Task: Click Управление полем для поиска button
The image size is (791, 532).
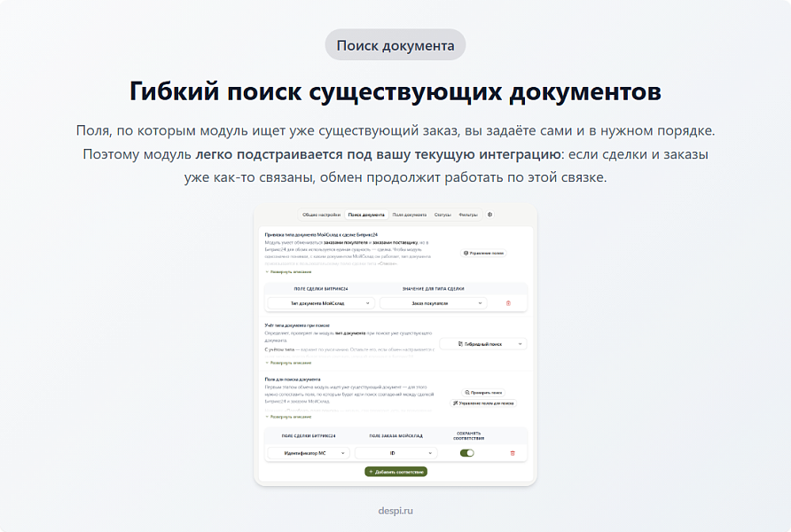Action: pos(483,403)
